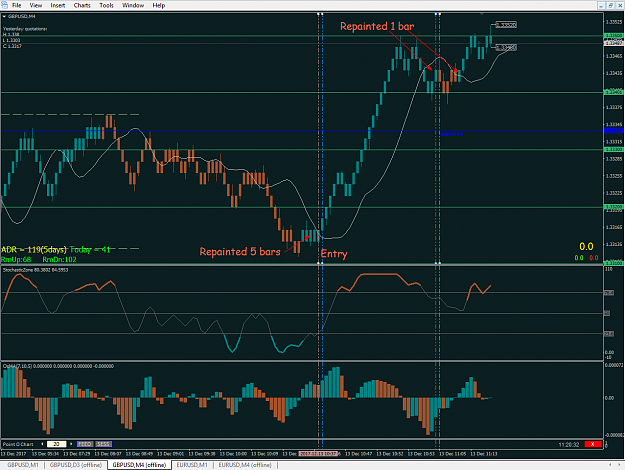Switch to the GBPUSD,M1 chart tab
The width and height of the screenshot is (625, 470).
coord(23,465)
